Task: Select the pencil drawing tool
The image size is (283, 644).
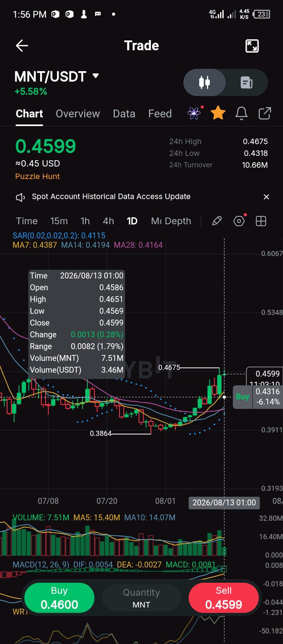Action: pos(217,221)
